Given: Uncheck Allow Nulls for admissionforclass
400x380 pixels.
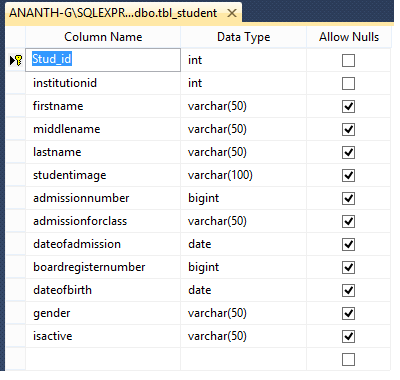Looking at the screenshot, I should click(x=348, y=222).
